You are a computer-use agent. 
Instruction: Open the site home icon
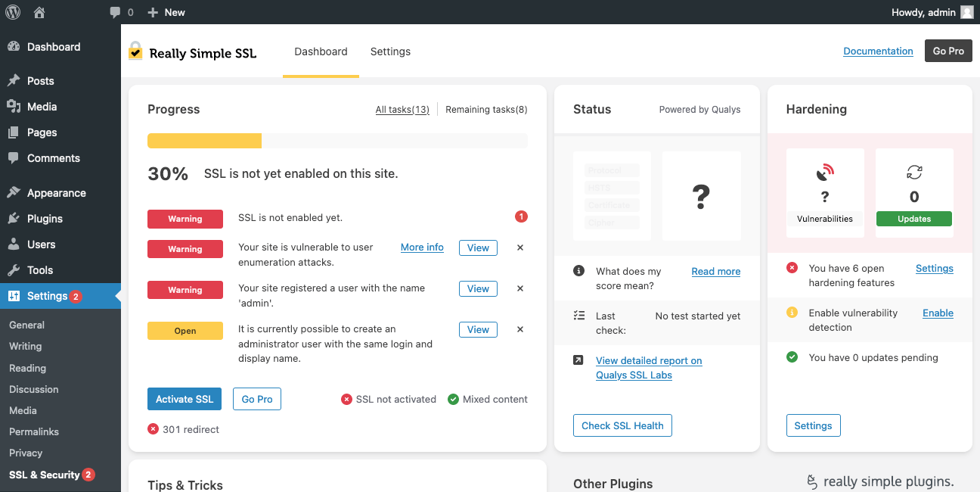point(39,12)
